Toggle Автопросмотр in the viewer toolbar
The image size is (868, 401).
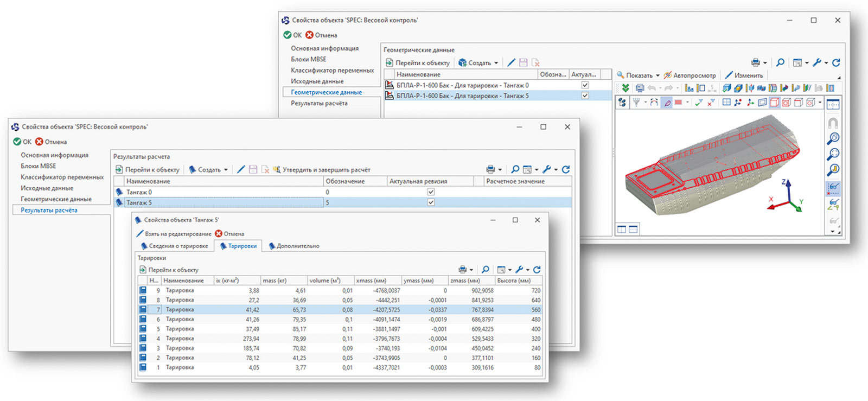coord(690,75)
